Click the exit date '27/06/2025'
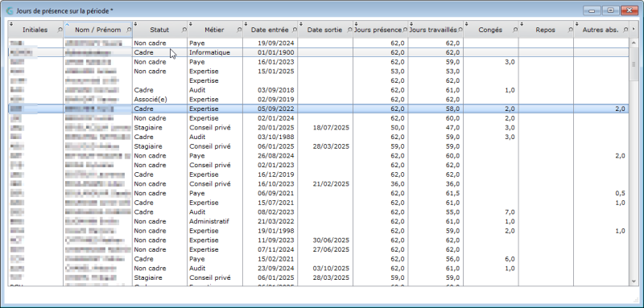644x308 pixels. [x=331, y=249]
